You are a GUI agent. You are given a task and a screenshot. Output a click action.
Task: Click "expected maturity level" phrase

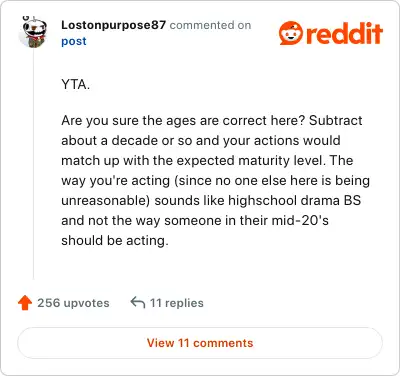point(252,161)
